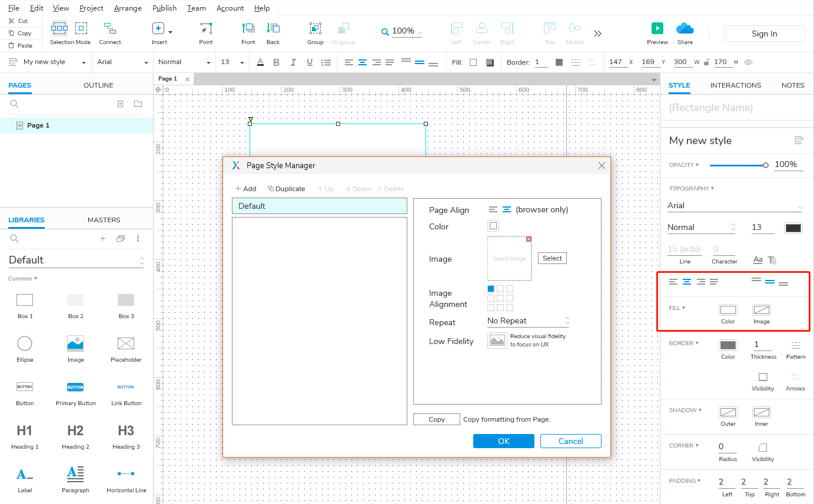The image size is (814, 504).
Task: Click the Paste tool in toolbar
Action: (20, 45)
